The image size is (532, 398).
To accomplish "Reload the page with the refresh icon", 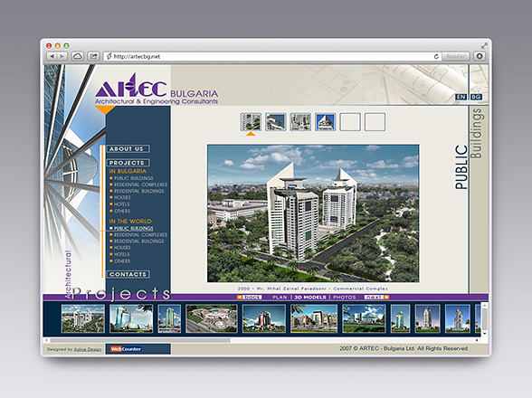I will [436, 56].
